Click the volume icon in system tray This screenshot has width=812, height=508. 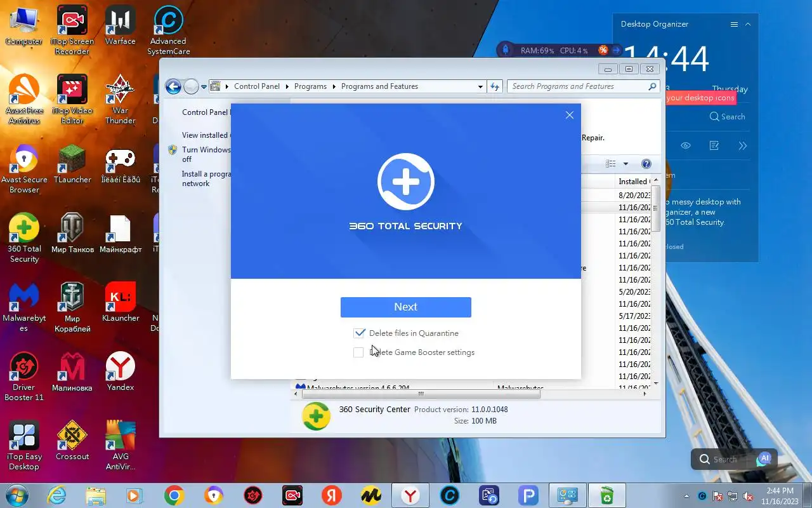(x=749, y=495)
